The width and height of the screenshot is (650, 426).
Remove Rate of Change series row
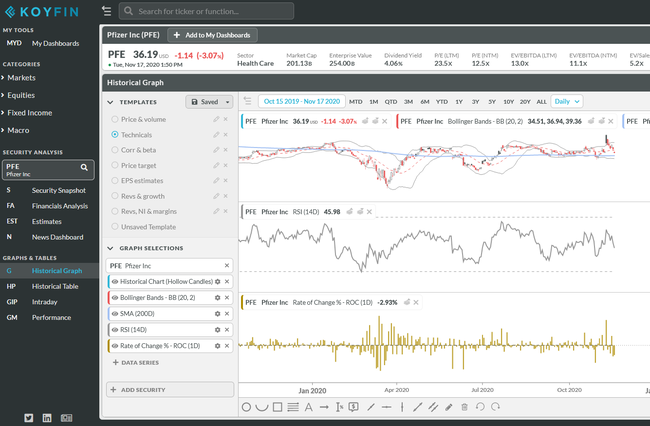pyautogui.click(x=227, y=346)
